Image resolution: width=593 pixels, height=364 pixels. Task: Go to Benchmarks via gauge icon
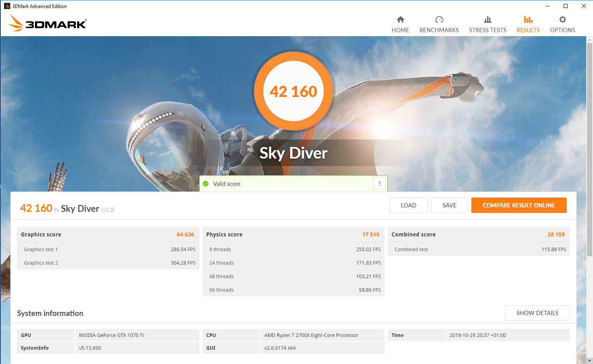tap(439, 19)
